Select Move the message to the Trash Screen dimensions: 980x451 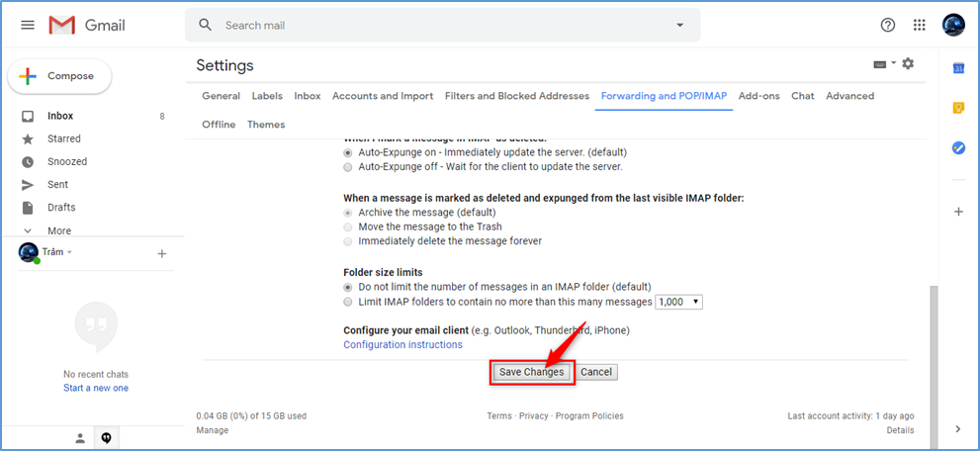coord(348,226)
